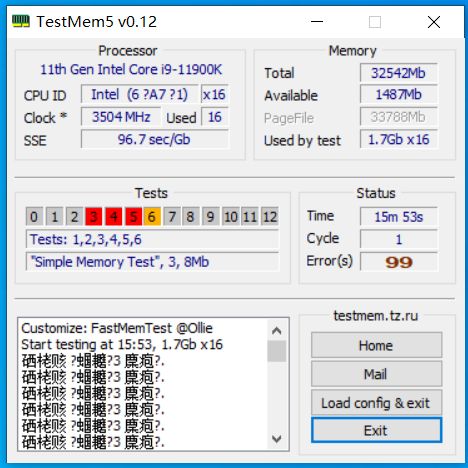Exit the TestMem5 program
468x468 pixels.
[376, 430]
